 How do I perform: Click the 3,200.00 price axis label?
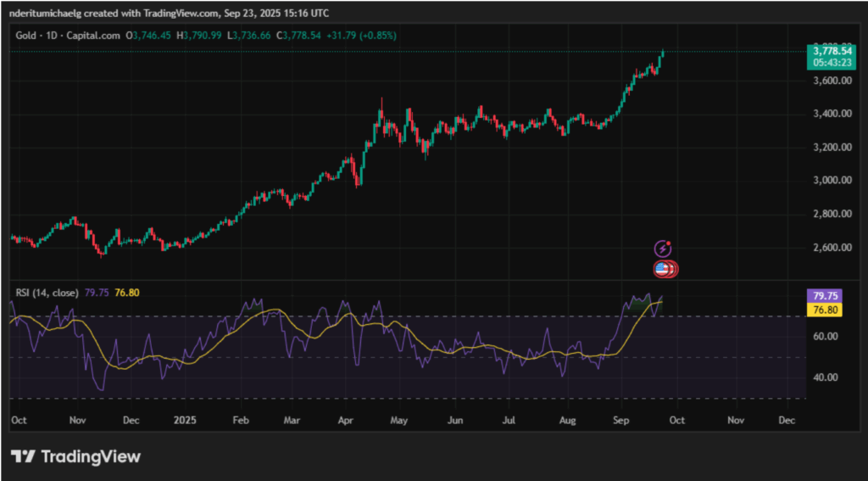point(832,148)
